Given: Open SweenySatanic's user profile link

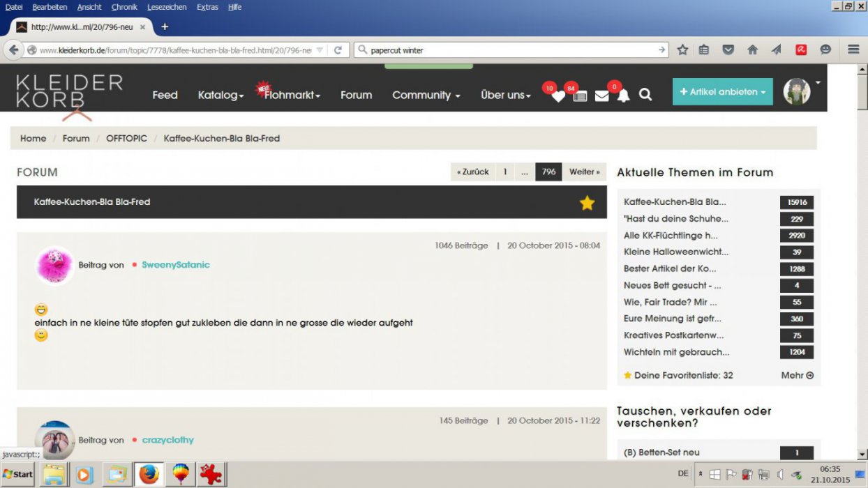Looking at the screenshot, I should pyautogui.click(x=175, y=265).
